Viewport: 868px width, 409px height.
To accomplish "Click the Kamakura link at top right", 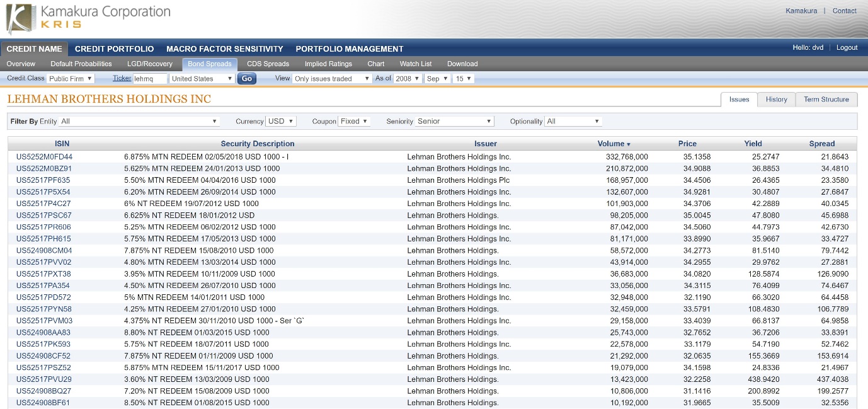I will 801,11.
